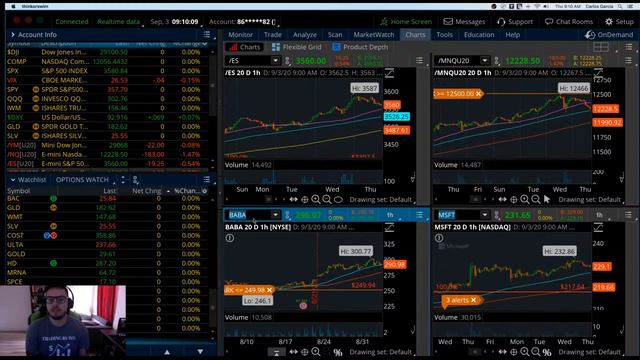The height and width of the screenshot is (360, 640).
Task: Launch OnDemand mode
Action: 609,35
